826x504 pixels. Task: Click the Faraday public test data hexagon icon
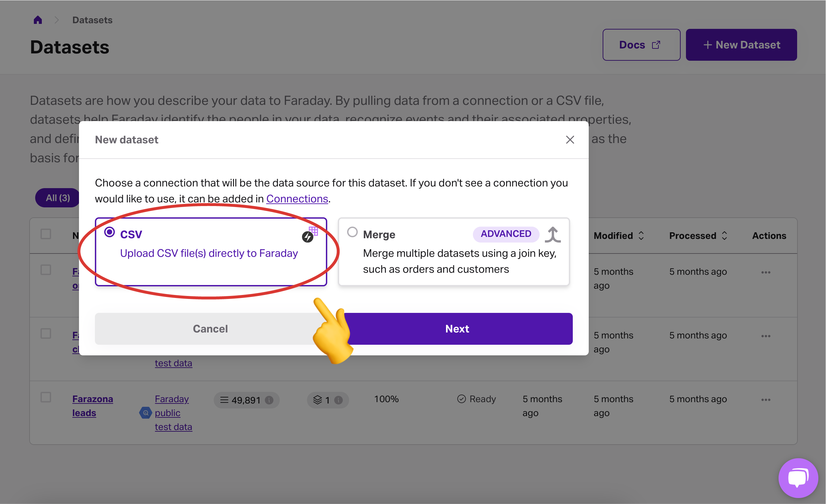145,413
